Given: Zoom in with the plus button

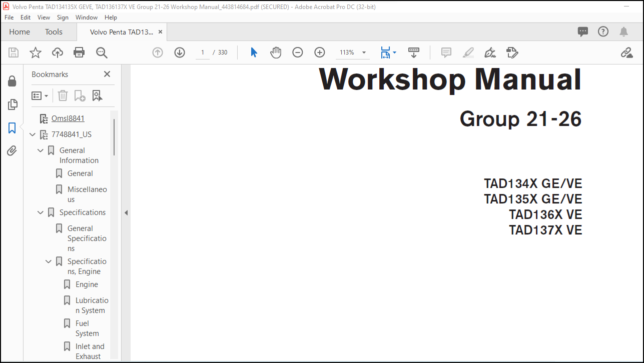Looking at the screenshot, I should point(320,52).
